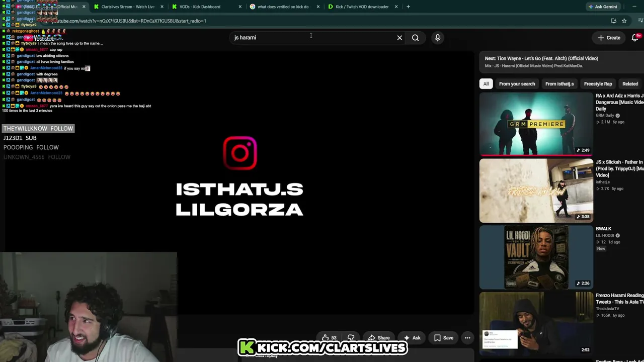
Task: Close the 'what does verified on kick' tab
Action: pos(318,7)
